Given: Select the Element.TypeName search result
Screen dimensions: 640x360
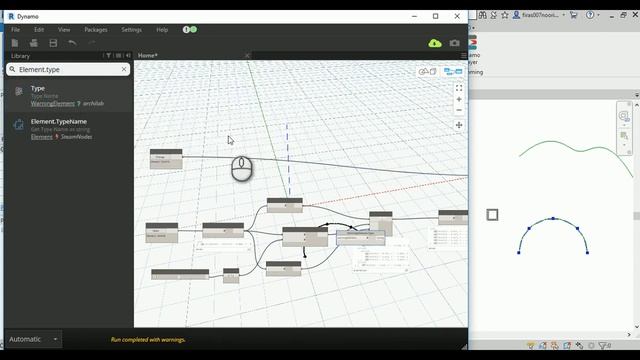Looking at the screenshot, I should pos(69,129).
